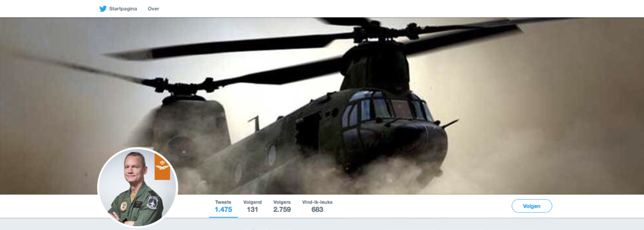Click the blue underline beneath Tweets
Image resolution: width=644 pixels, height=230 pixels.
click(x=223, y=217)
